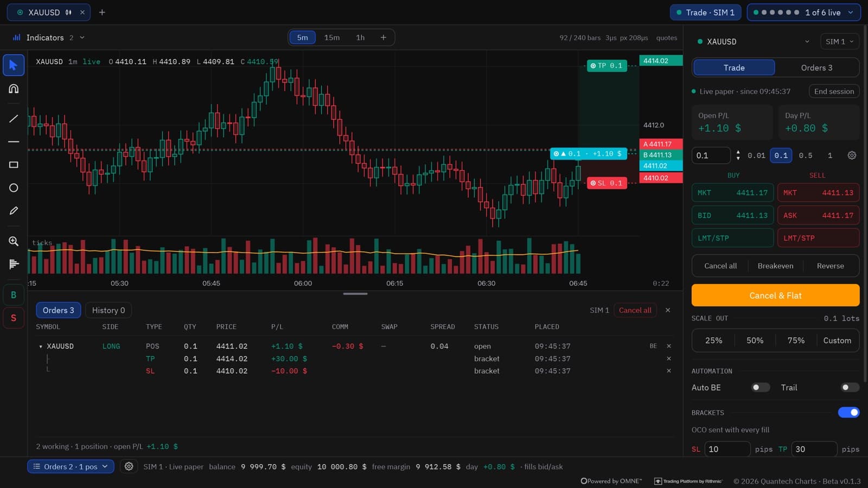Cancel the TP bracket order row
Viewport: 868px width, 488px height.
pos(669,358)
